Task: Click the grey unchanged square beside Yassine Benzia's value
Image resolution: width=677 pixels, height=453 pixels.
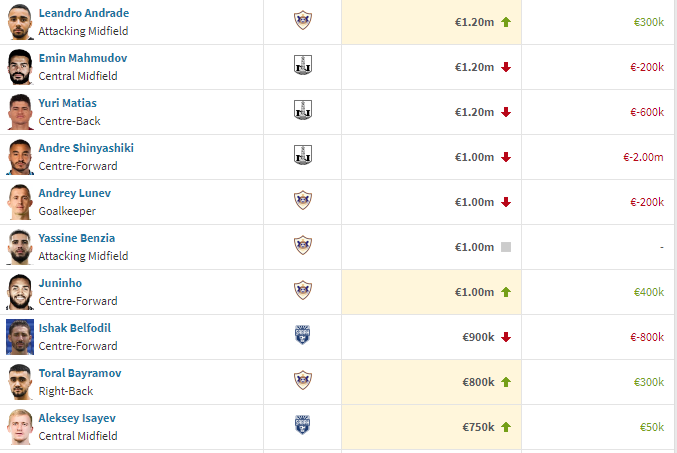Action: point(506,247)
